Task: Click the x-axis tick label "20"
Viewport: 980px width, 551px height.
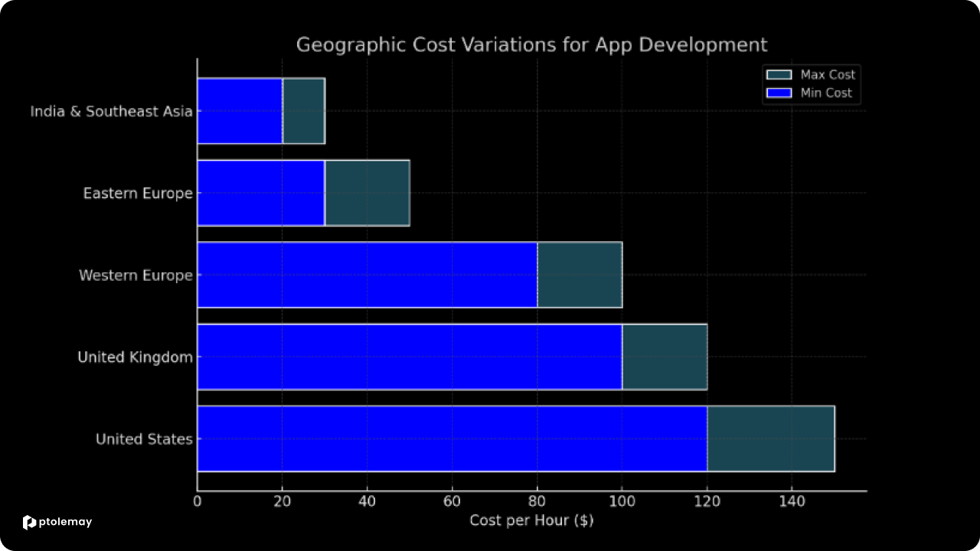Action: pos(283,502)
